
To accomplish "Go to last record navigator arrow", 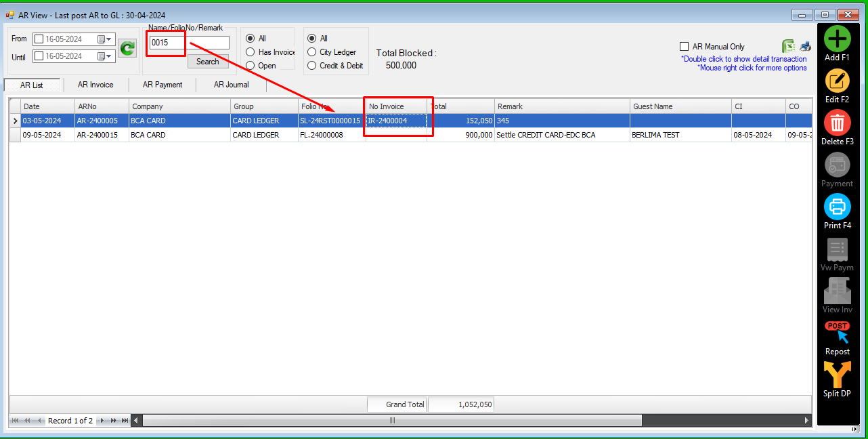I will tap(125, 421).
